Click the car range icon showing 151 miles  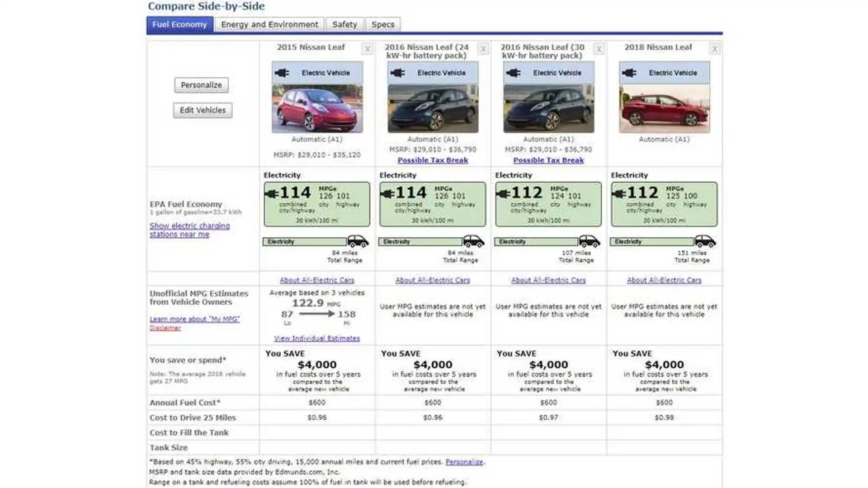pyautogui.click(x=705, y=241)
